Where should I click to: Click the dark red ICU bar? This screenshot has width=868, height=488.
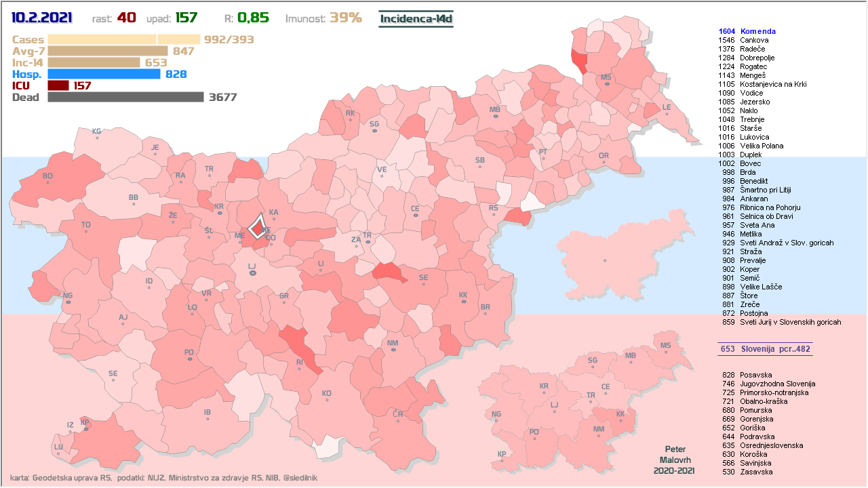tap(58, 85)
